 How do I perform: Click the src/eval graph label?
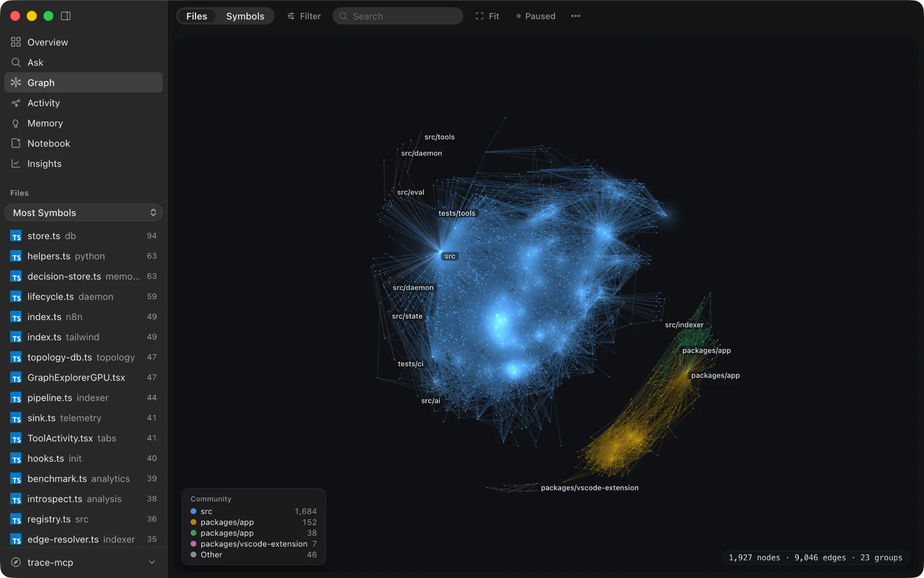coord(411,192)
